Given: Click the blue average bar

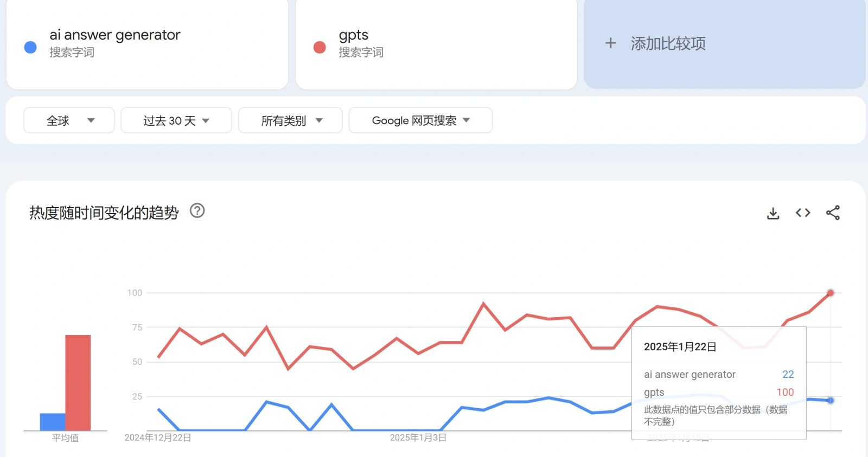Looking at the screenshot, I should point(53,422).
